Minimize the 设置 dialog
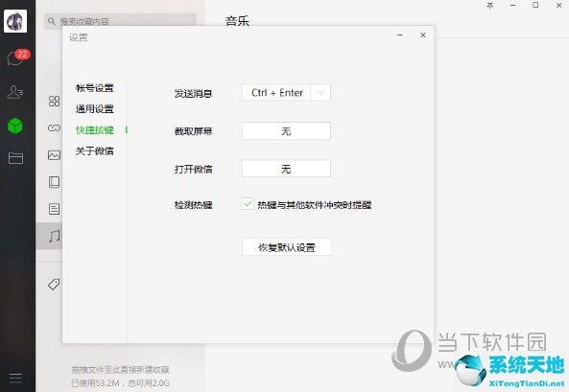 click(x=400, y=35)
